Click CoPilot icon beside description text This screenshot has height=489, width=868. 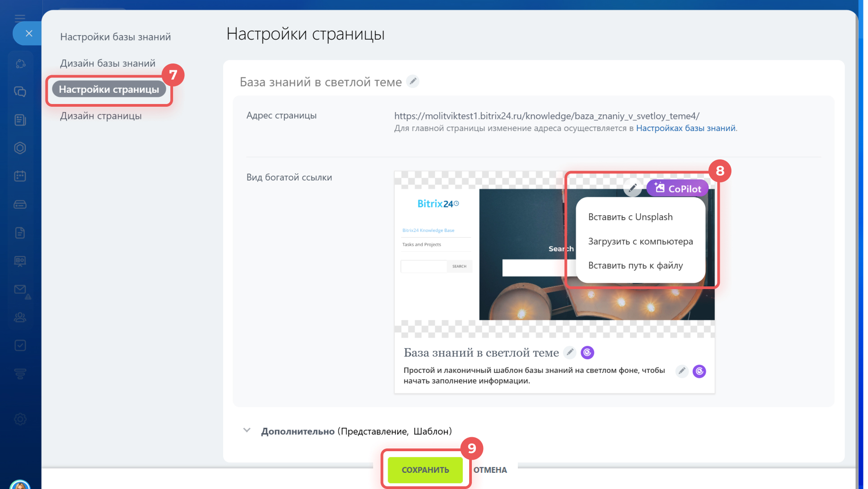pyautogui.click(x=699, y=371)
